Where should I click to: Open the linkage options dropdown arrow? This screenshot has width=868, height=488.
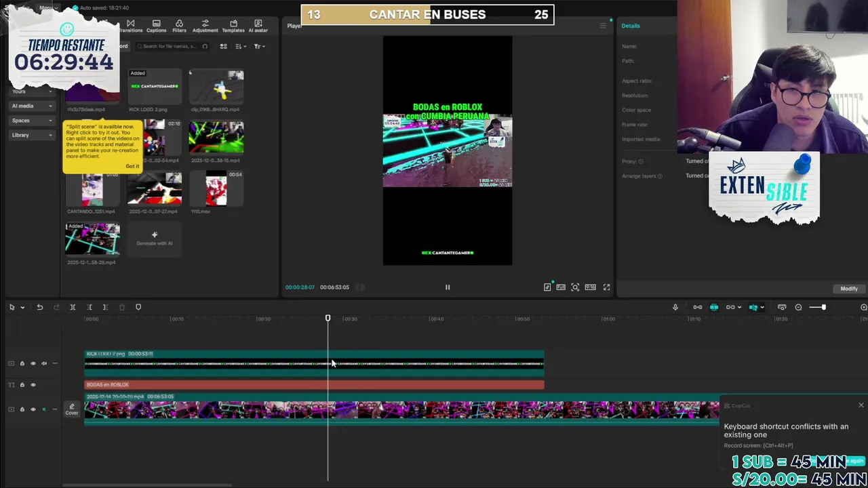[x=739, y=308]
